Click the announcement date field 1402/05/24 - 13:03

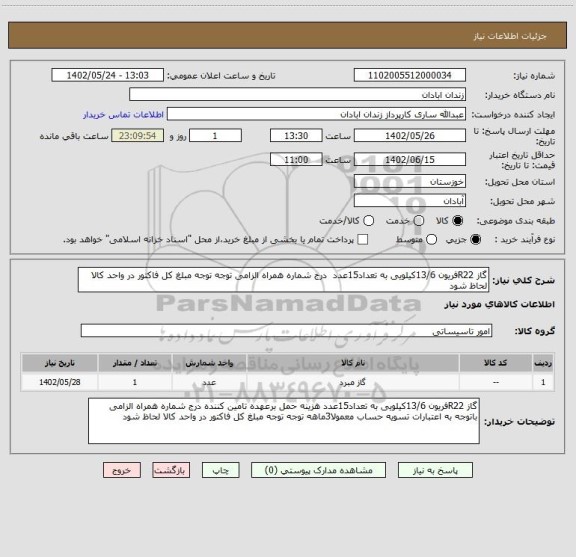[x=107, y=75]
